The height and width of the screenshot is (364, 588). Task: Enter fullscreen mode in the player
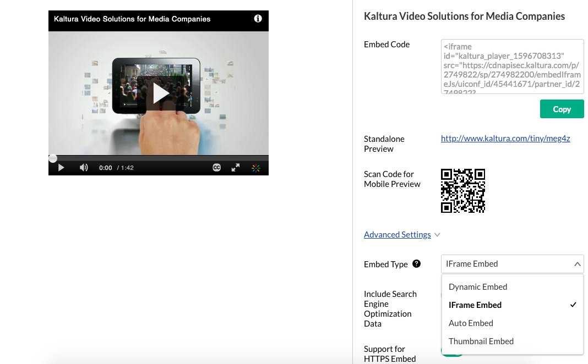(236, 168)
